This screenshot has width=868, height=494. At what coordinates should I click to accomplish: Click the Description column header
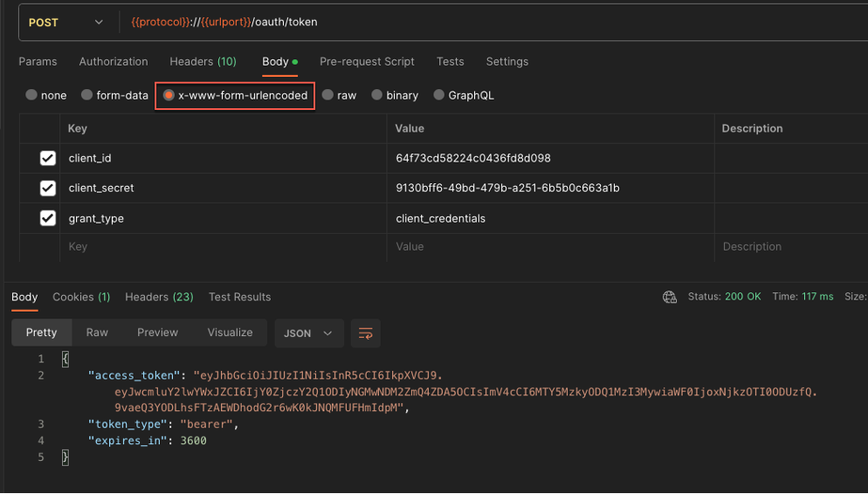coord(753,128)
